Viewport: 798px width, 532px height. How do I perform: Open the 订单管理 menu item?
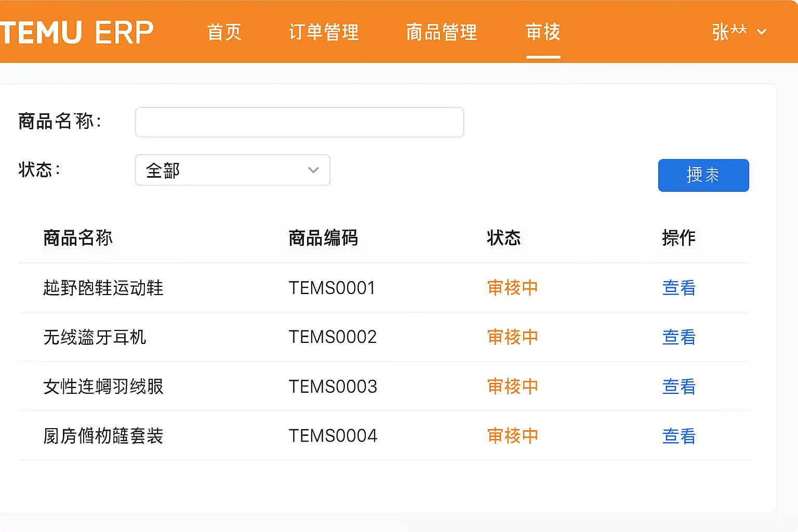(x=324, y=32)
